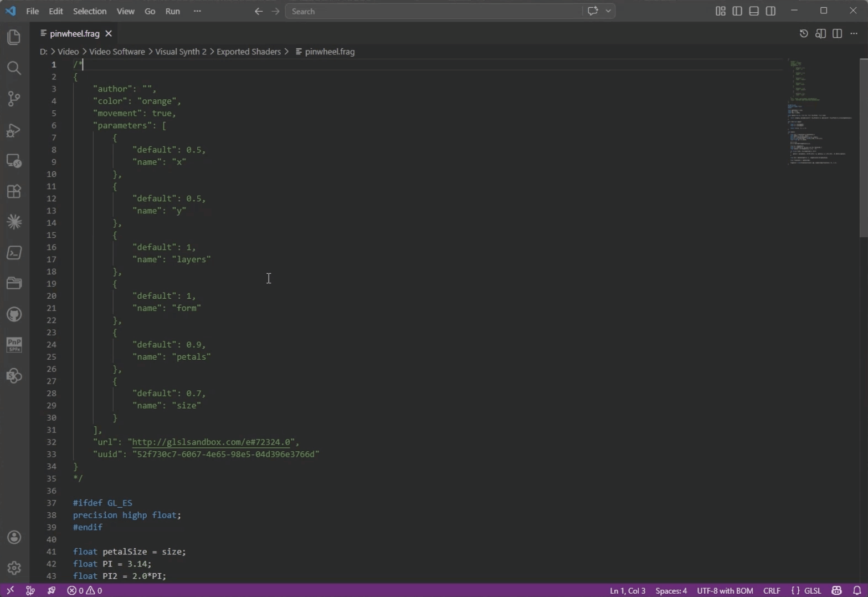
Task: Click the source control graph status bar icon
Action: (x=30, y=590)
